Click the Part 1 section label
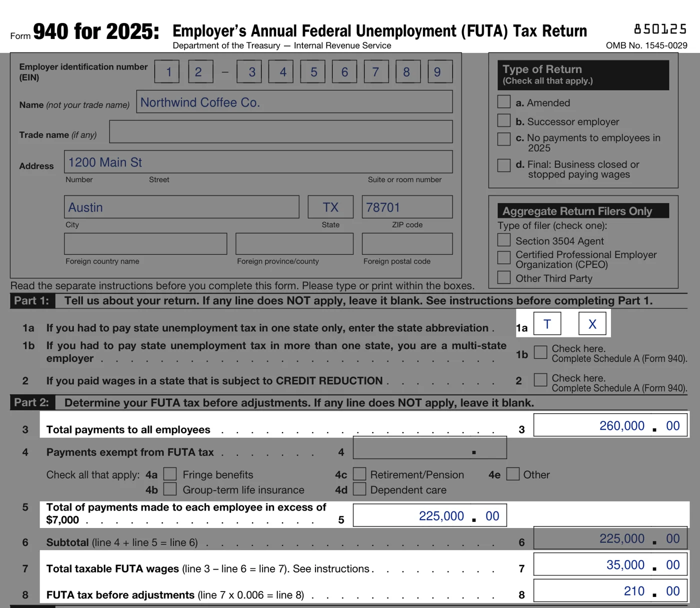 31,300
